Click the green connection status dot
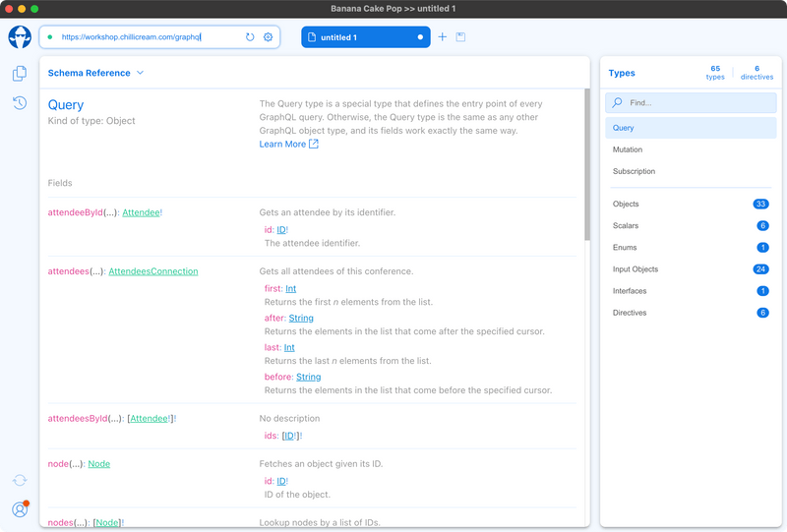Viewport: 787px width, 532px height. [50, 36]
